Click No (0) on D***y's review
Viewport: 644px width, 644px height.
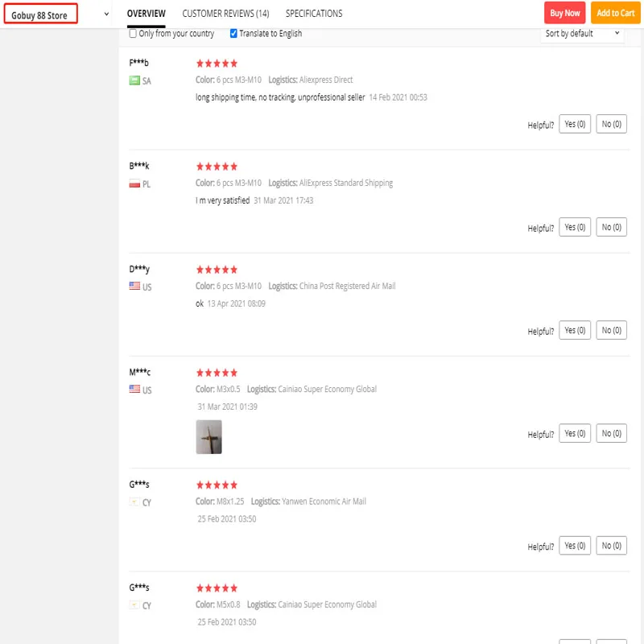tap(611, 330)
